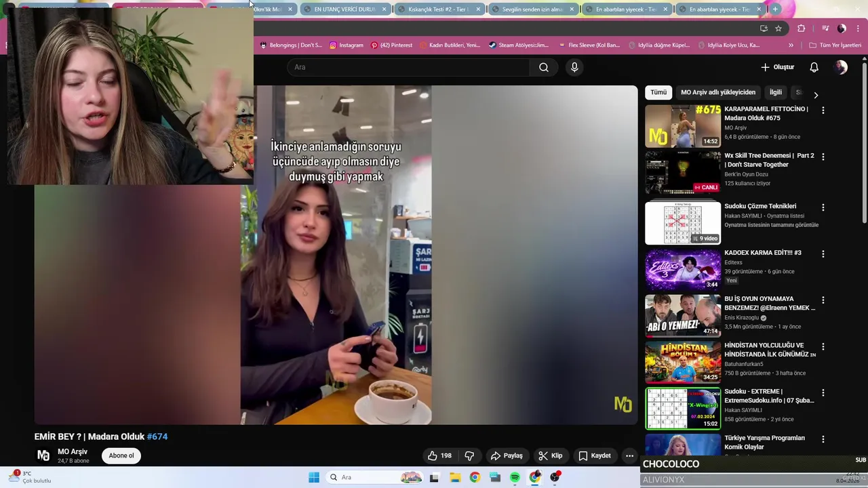
Task: Click the main video player area
Action: coord(336,255)
